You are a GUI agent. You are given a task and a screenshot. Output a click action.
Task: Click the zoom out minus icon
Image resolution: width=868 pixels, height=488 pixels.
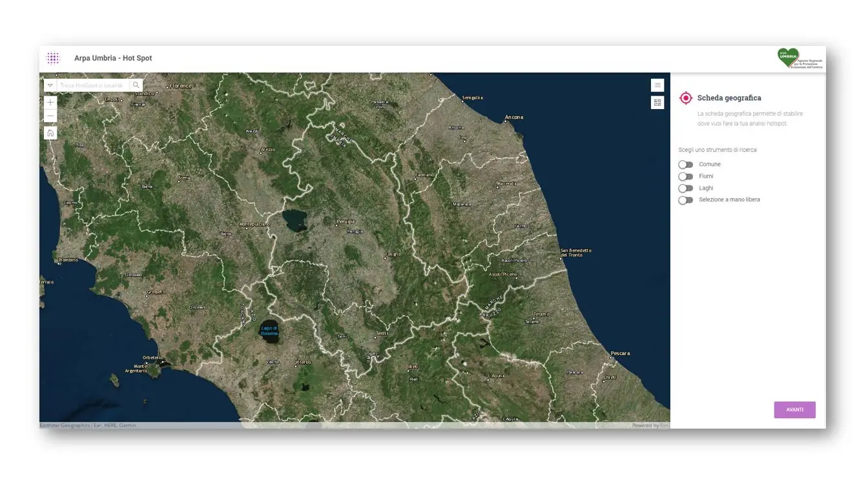50,116
